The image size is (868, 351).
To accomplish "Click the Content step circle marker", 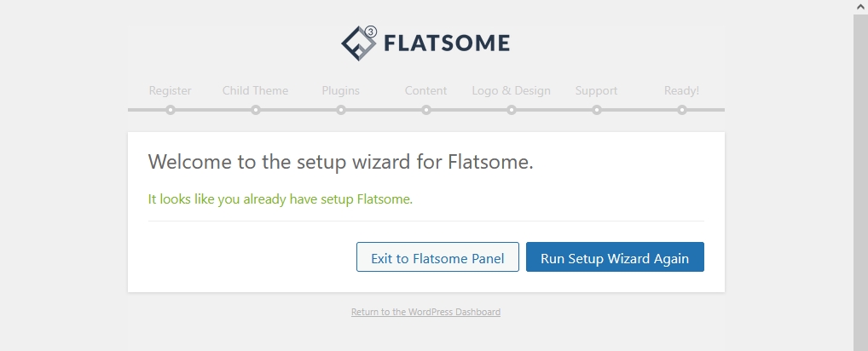I will coord(426,110).
